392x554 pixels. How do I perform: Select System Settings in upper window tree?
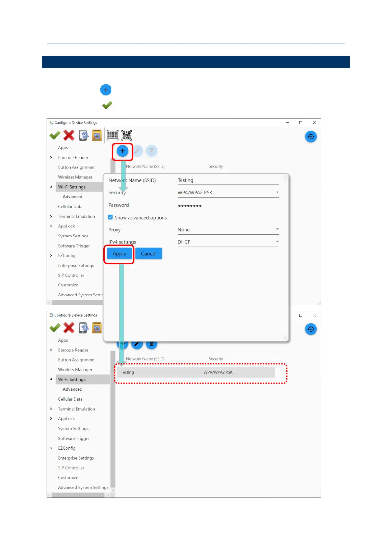coord(73,236)
